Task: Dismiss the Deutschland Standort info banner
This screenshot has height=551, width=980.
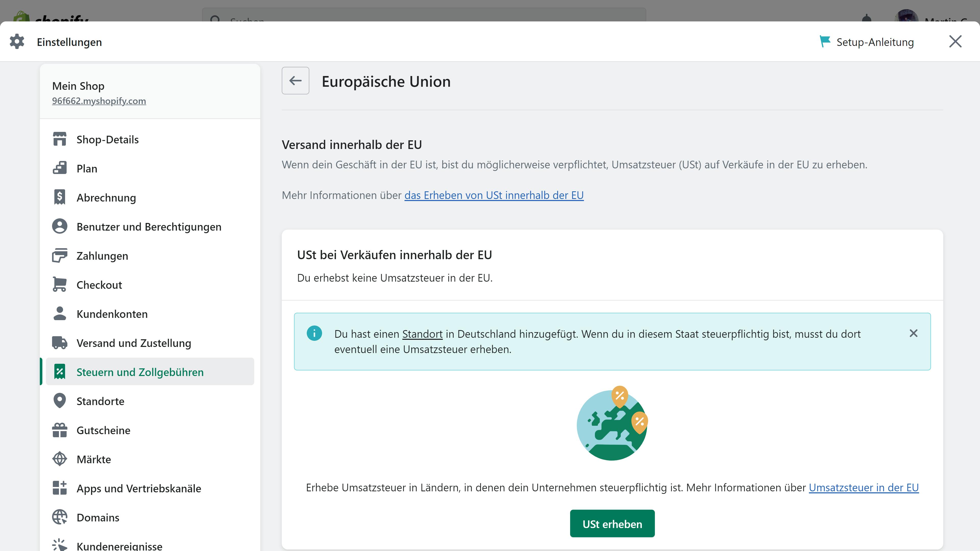Action: point(913,333)
